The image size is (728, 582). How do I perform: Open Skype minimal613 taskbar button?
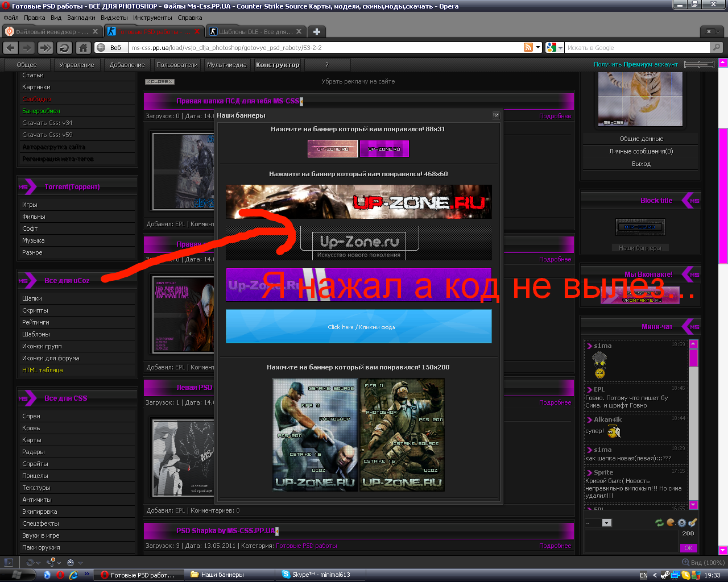click(320, 575)
